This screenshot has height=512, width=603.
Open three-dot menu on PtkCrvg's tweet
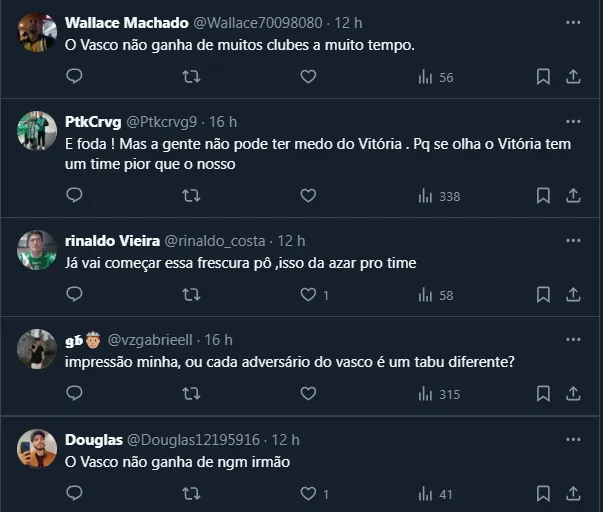pyautogui.click(x=573, y=122)
